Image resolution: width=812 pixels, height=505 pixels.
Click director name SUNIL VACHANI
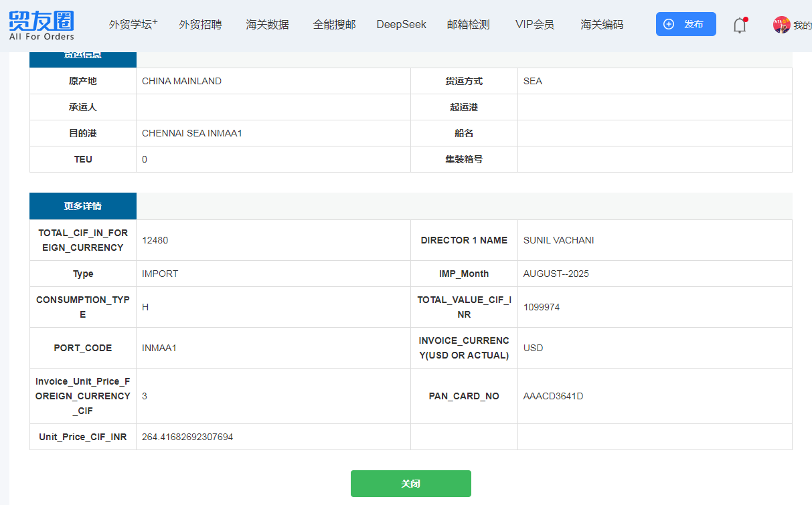(x=558, y=240)
